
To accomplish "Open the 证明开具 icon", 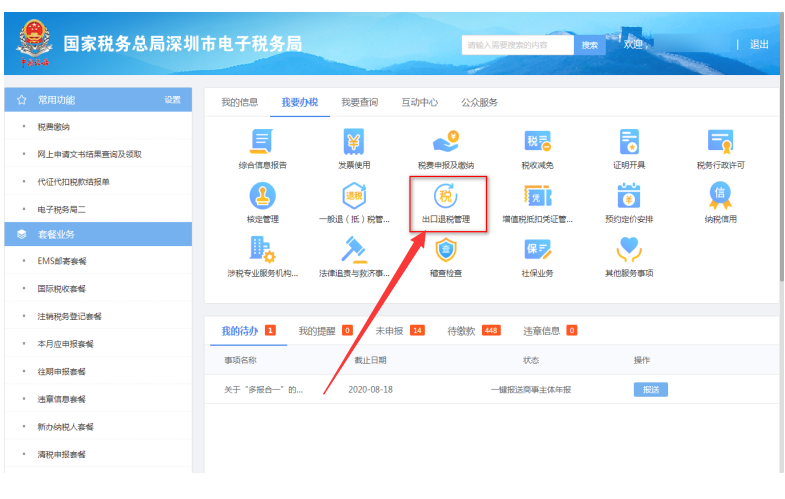I will (629, 142).
